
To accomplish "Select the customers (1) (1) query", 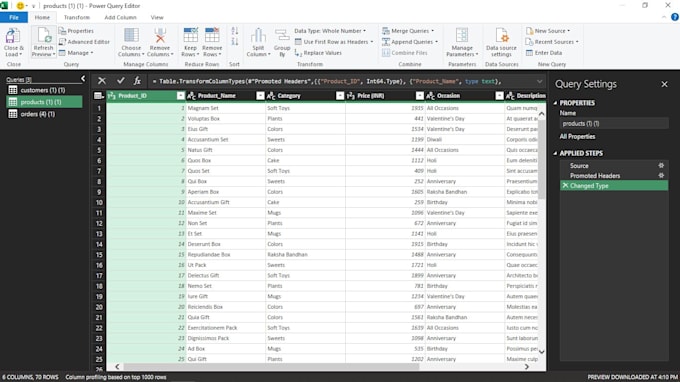I will coord(44,90).
